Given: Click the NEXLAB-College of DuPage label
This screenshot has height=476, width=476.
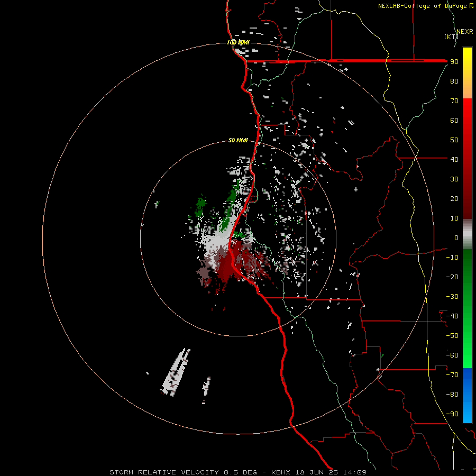Looking at the screenshot, I should click(425, 6).
